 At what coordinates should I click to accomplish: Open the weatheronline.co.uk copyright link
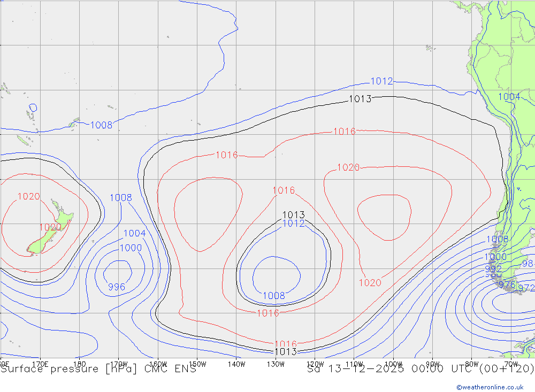click(x=490, y=387)
